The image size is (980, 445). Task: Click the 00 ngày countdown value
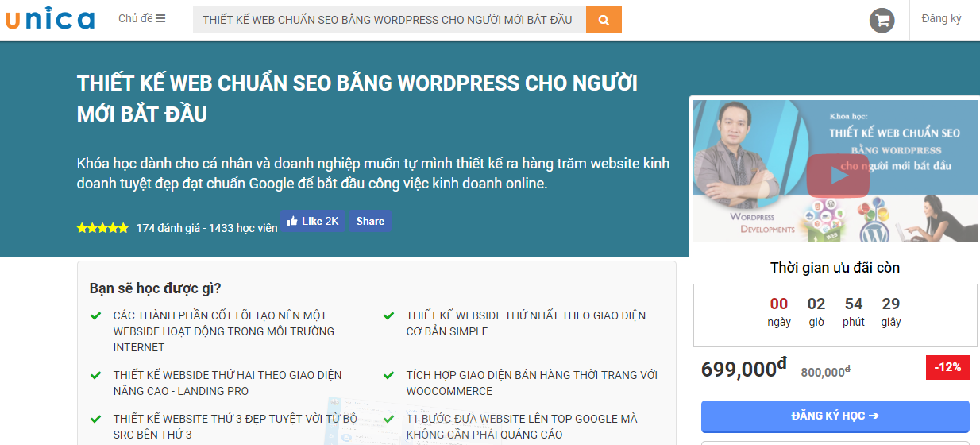click(779, 311)
